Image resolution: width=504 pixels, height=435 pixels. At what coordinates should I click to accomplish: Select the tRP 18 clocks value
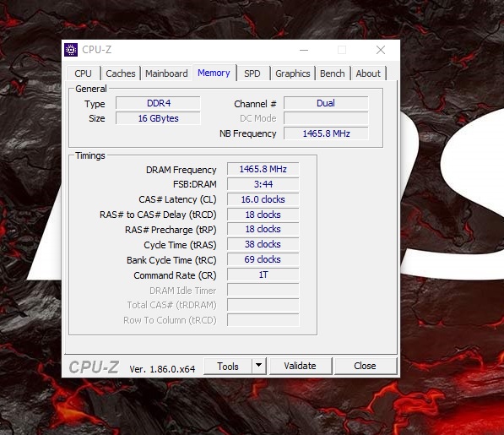[x=263, y=229]
